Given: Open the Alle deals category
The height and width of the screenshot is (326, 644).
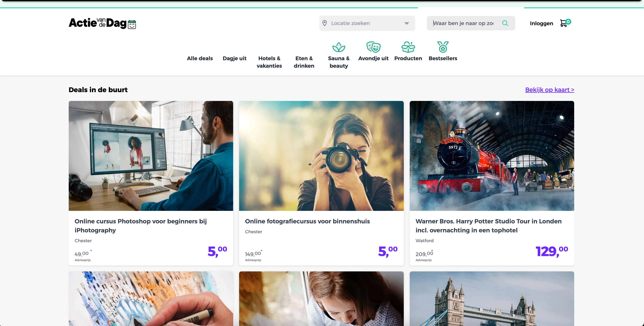Looking at the screenshot, I should [200, 58].
